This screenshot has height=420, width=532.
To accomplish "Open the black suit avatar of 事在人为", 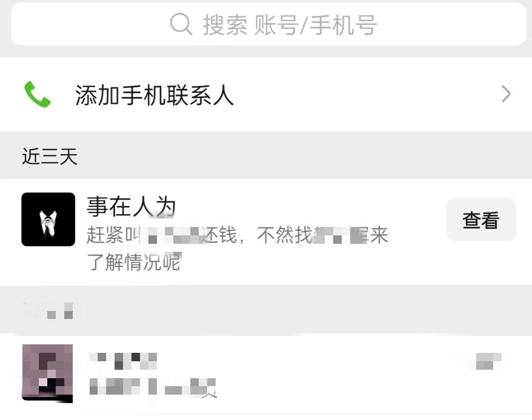I will [48, 219].
